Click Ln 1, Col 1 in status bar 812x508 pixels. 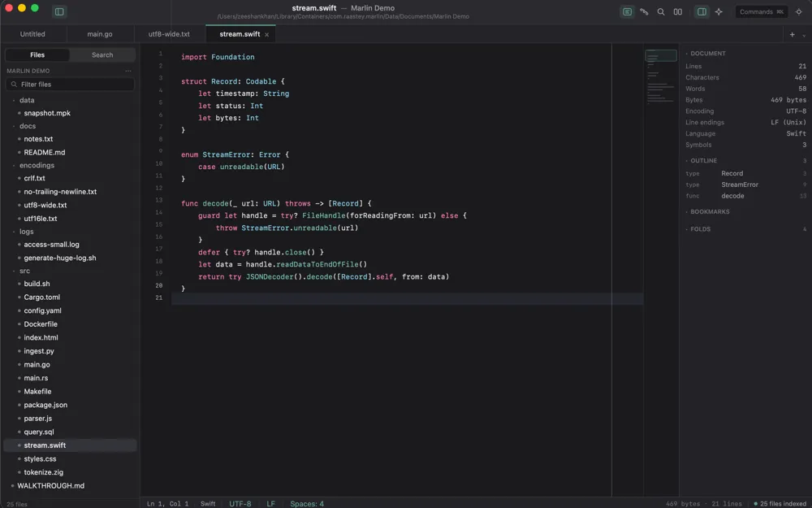168,504
